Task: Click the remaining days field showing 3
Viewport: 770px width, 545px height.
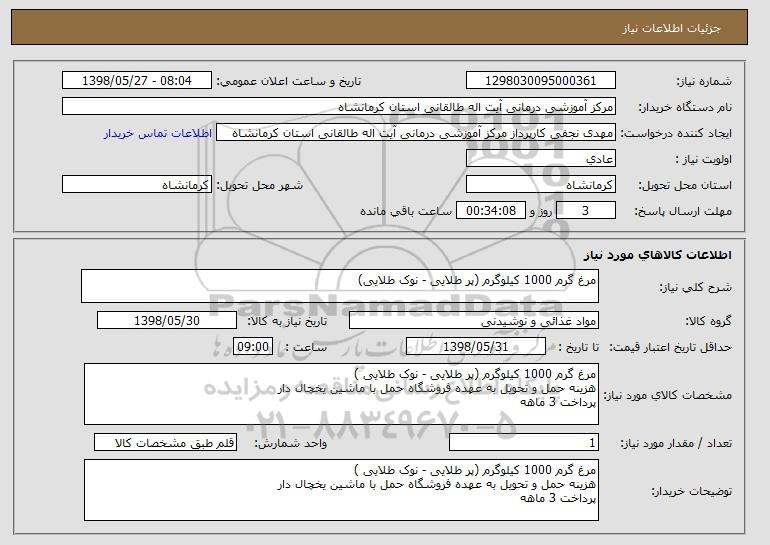Action: 585,211
